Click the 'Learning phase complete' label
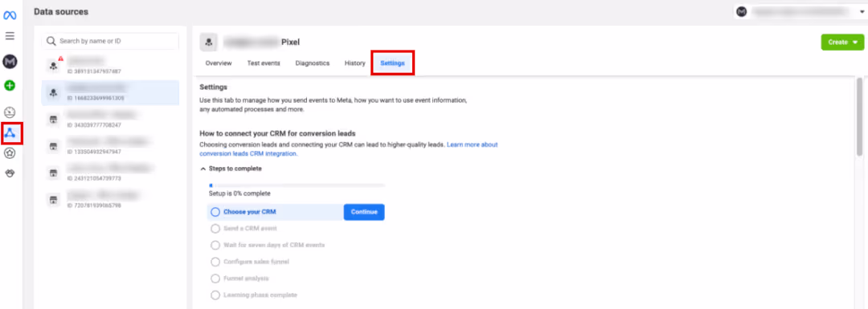The height and width of the screenshot is (309, 868). 260,295
